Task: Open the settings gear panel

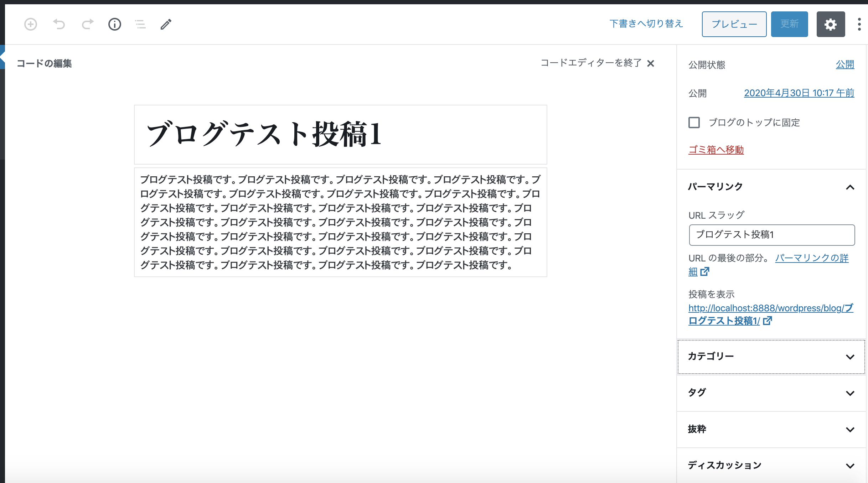Action: tap(830, 24)
